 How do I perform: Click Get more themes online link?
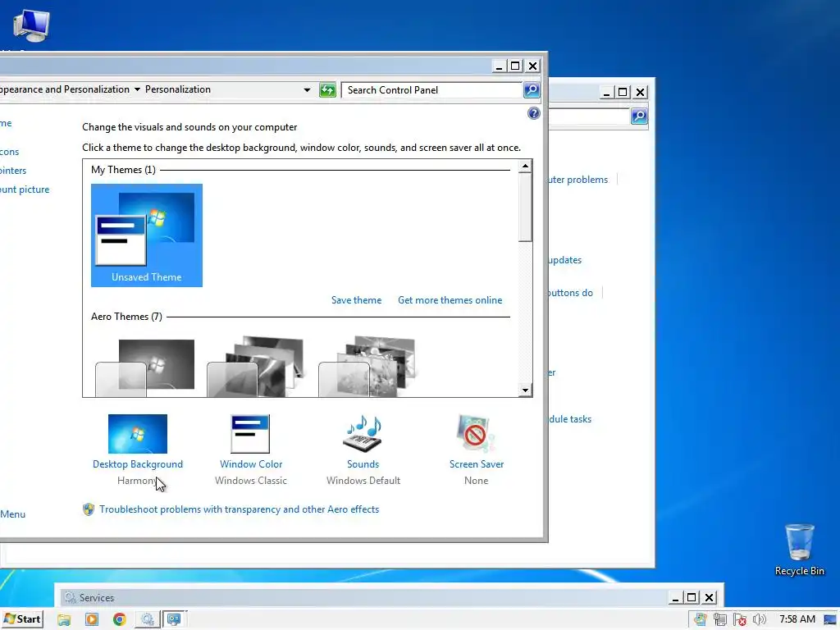click(450, 300)
